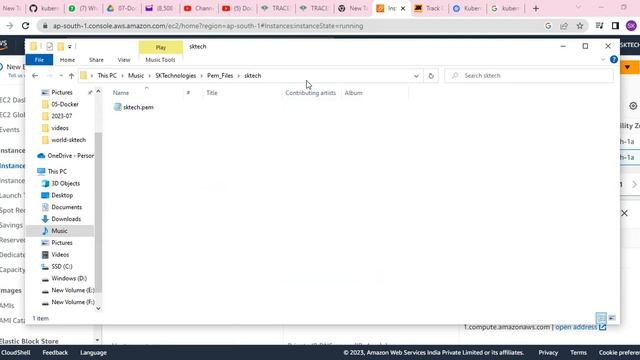Open Desktop in navigation pane
Viewport: 640px width, 360px height.
point(62,196)
